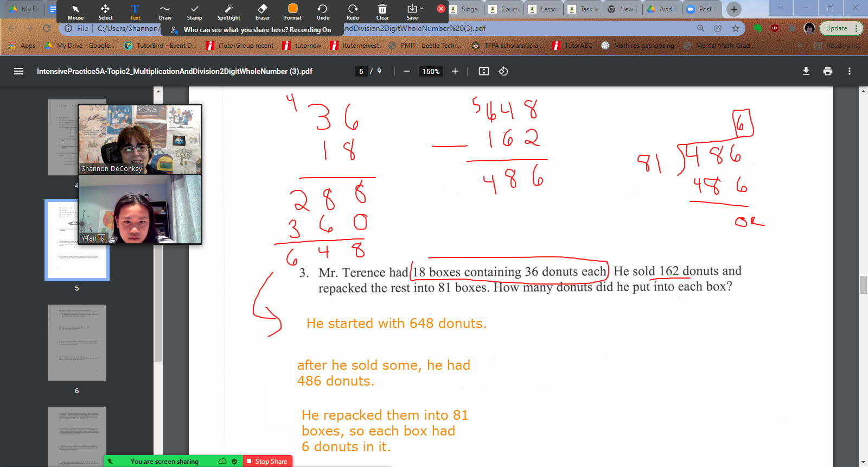868x467 pixels.
Task: Open a new browser tab
Action: [x=734, y=9]
